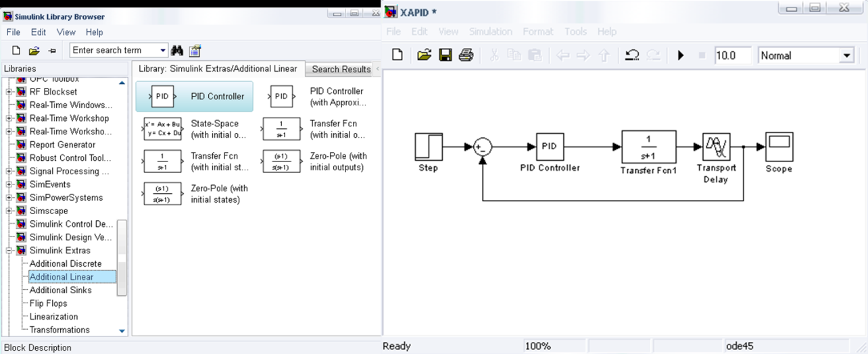Open File menu in Library Browser
This screenshot has width=868, height=354.
14,32
